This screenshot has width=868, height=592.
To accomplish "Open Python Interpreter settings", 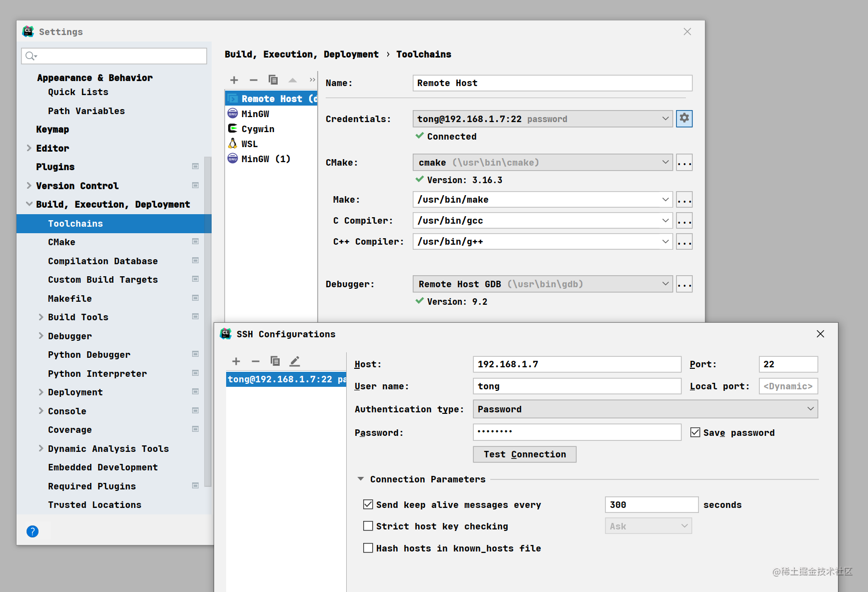I will point(97,373).
